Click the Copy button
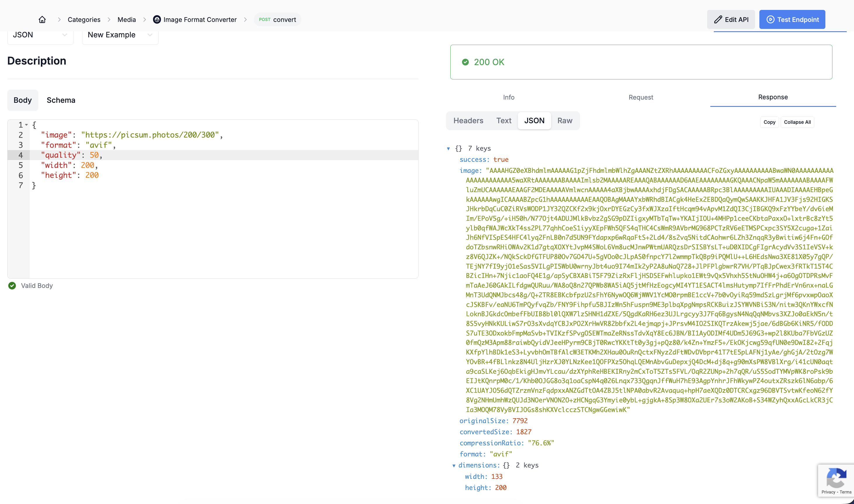Screen dimensions: 854x504 coord(769,122)
